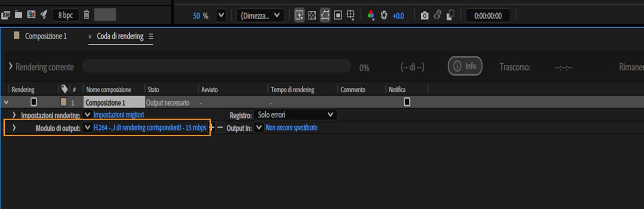The height and width of the screenshot is (209, 644).
Task: Open color depth 8 bpc setting
Action: click(x=65, y=15)
